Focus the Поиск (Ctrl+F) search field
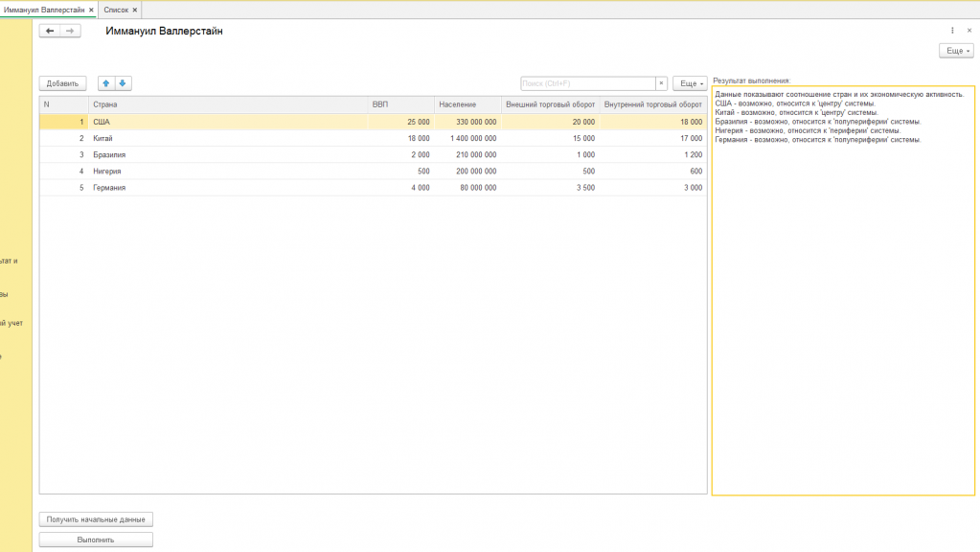Screen dimensions: 980x552 click(x=587, y=83)
